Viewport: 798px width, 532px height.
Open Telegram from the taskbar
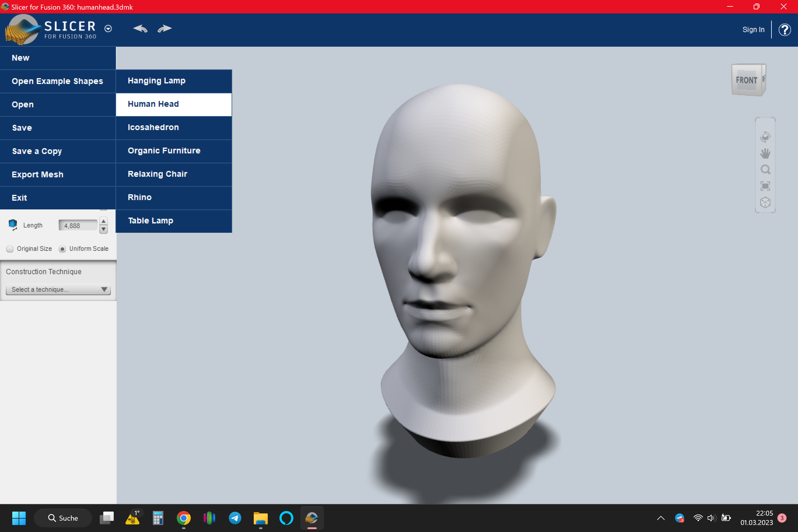pos(235,518)
